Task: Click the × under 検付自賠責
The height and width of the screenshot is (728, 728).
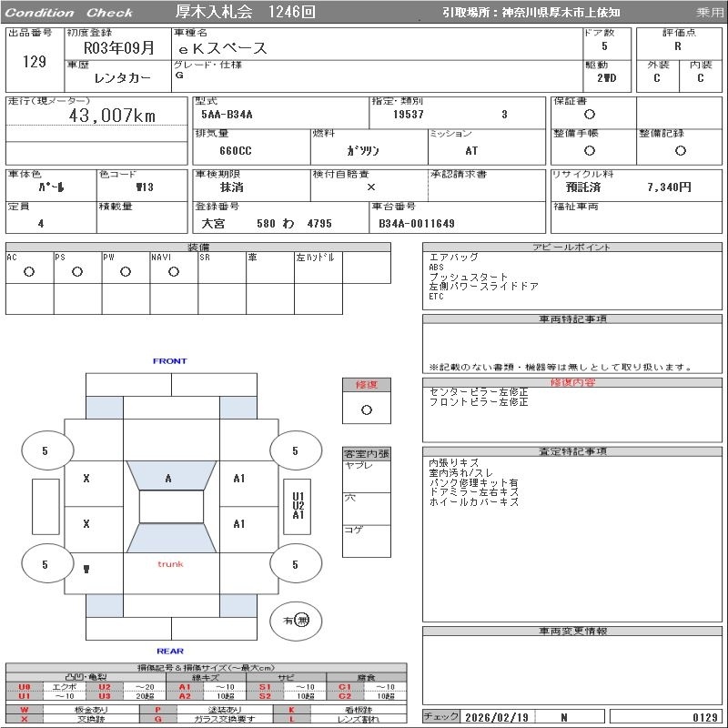Action: 370,187
